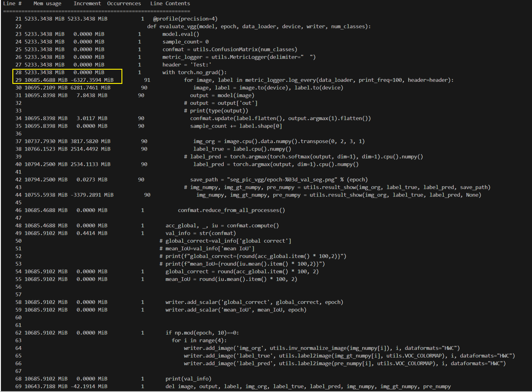Click the 'sample_count= 0' line
532x392 pixels.
pyautogui.click(x=185, y=42)
